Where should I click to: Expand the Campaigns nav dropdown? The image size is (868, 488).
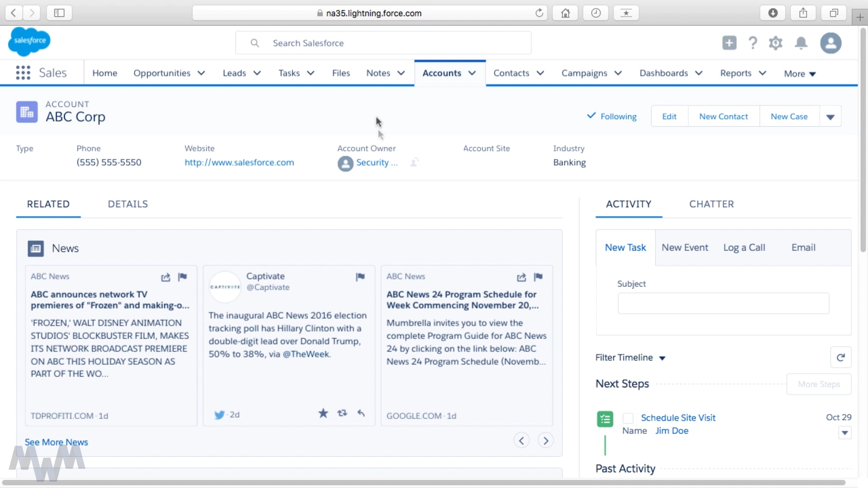point(618,73)
